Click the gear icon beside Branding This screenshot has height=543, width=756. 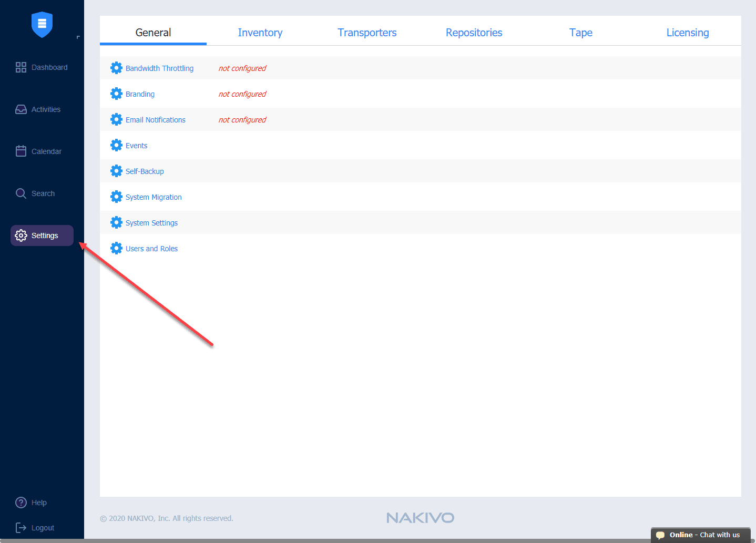pos(116,94)
